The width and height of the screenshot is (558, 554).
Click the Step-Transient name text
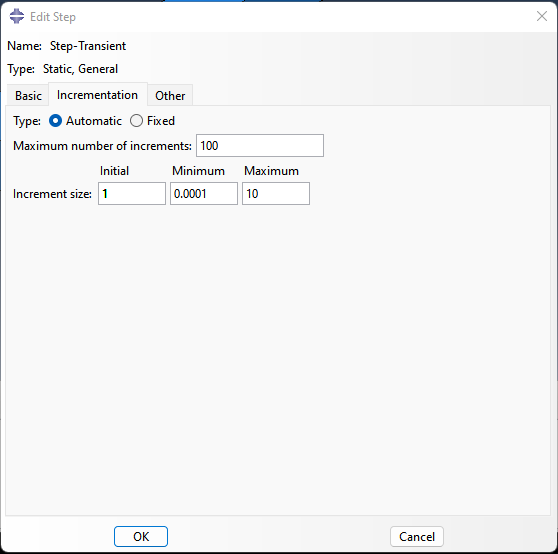[88, 46]
